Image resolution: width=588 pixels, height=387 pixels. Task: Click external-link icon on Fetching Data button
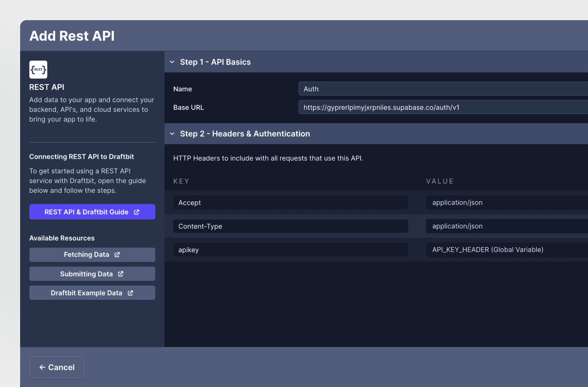click(x=117, y=254)
